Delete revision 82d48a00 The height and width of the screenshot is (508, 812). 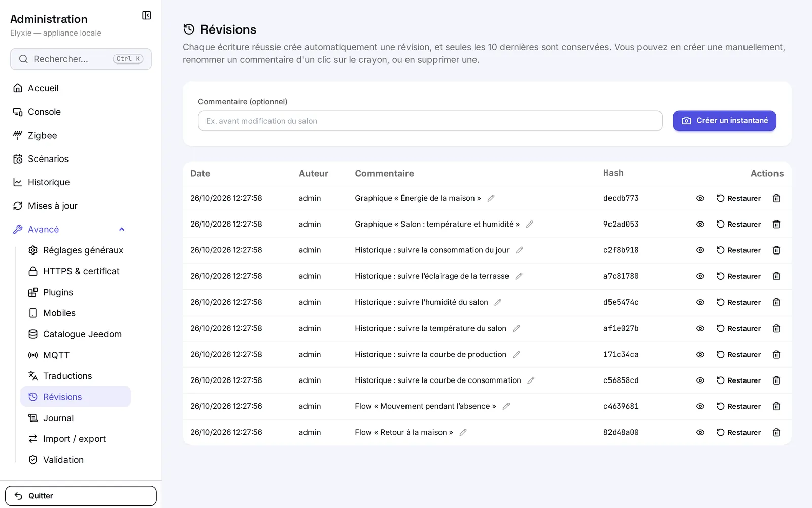(x=776, y=432)
